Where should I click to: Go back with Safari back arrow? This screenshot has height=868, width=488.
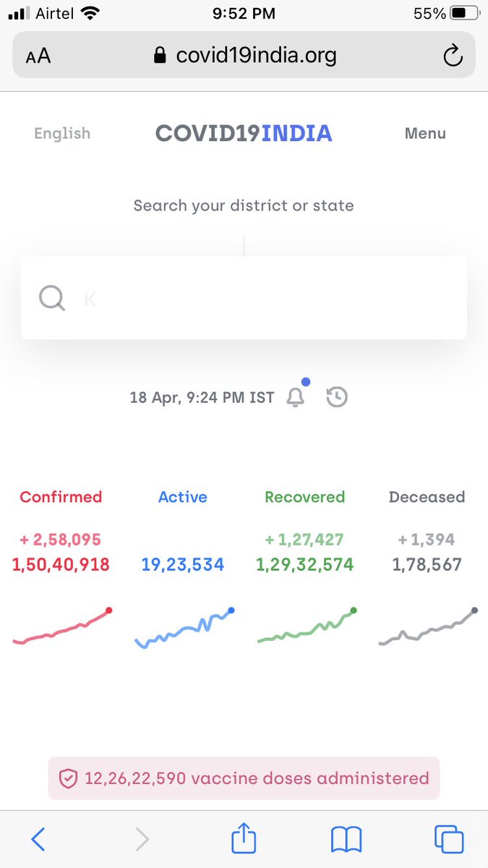[38, 839]
